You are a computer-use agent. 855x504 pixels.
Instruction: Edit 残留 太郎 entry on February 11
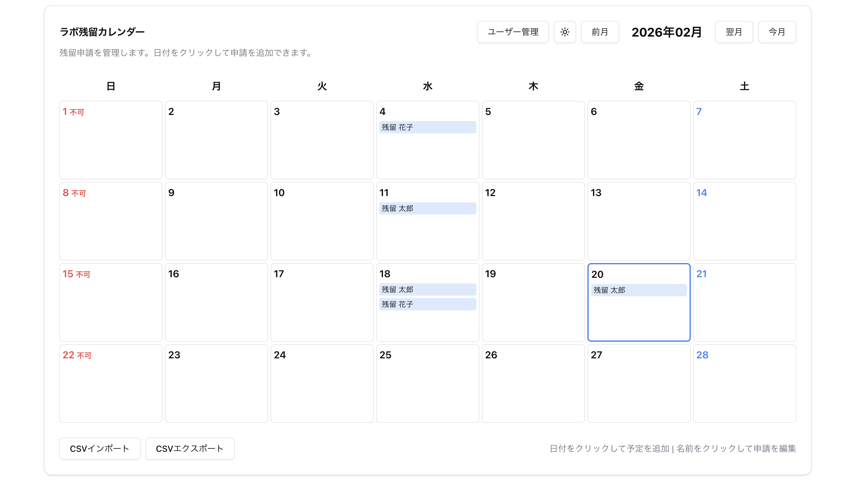(x=427, y=208)
